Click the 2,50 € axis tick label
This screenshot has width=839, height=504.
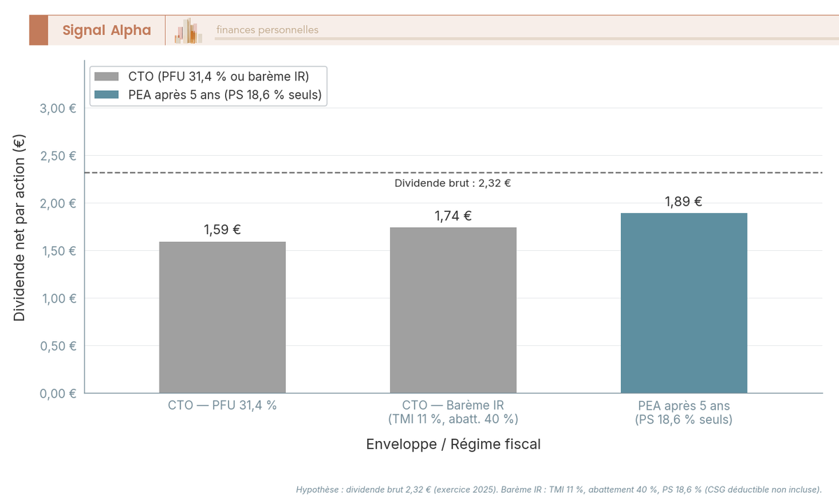click(59, 156)
